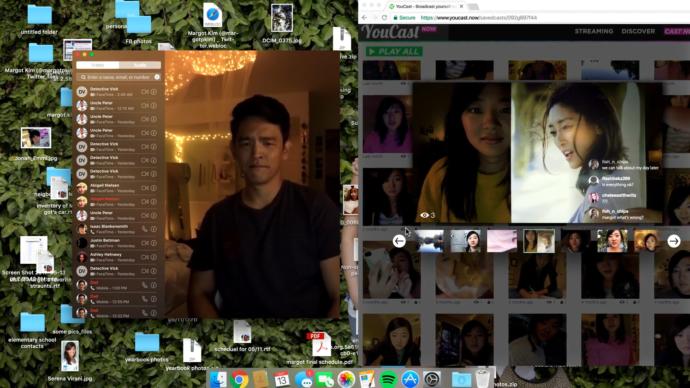Click the Chrome back arrow

coord(364,18)
